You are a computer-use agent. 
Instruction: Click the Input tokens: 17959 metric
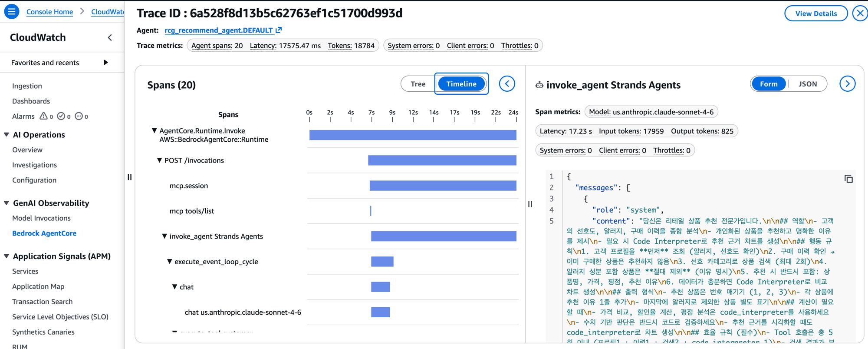click(x=631, y=131)
